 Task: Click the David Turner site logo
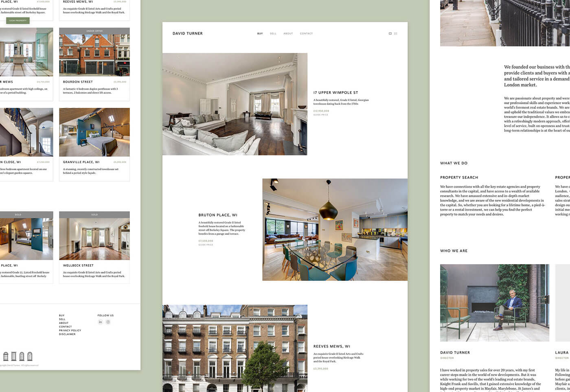(187, 33)
